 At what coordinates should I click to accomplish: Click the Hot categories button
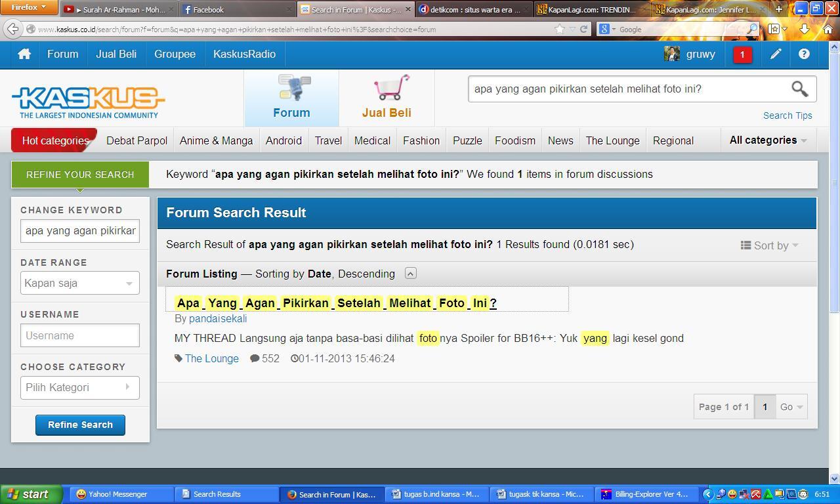click(x=55, y=140)
